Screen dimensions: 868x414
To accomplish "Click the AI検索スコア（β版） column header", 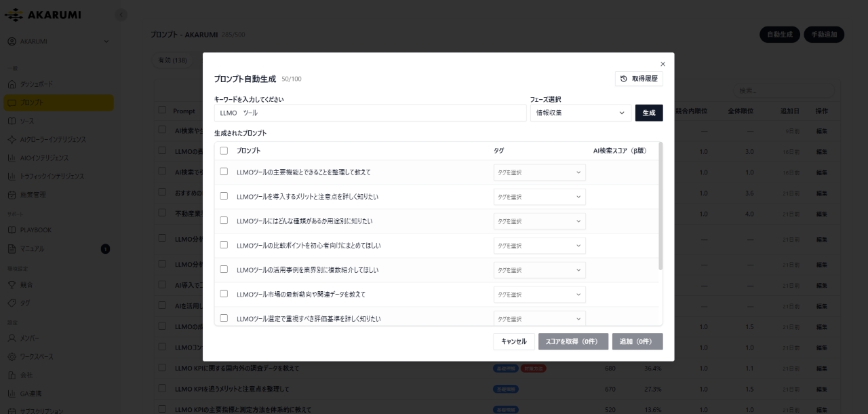I will pos(620,151).
